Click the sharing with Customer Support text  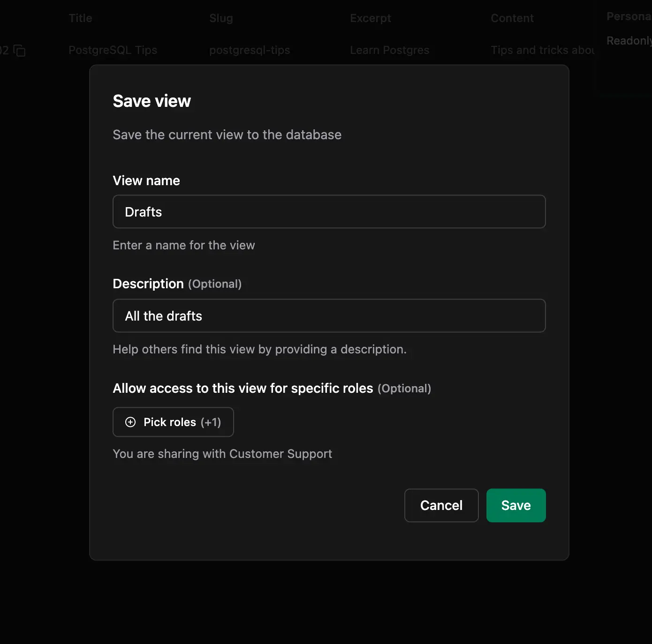tap(222, 453)
